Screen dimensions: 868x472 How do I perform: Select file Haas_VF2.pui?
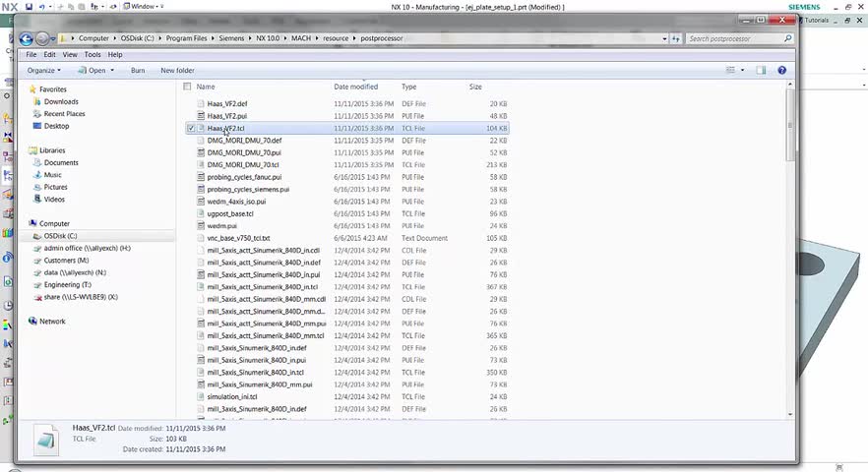click(x=227, y=116)
